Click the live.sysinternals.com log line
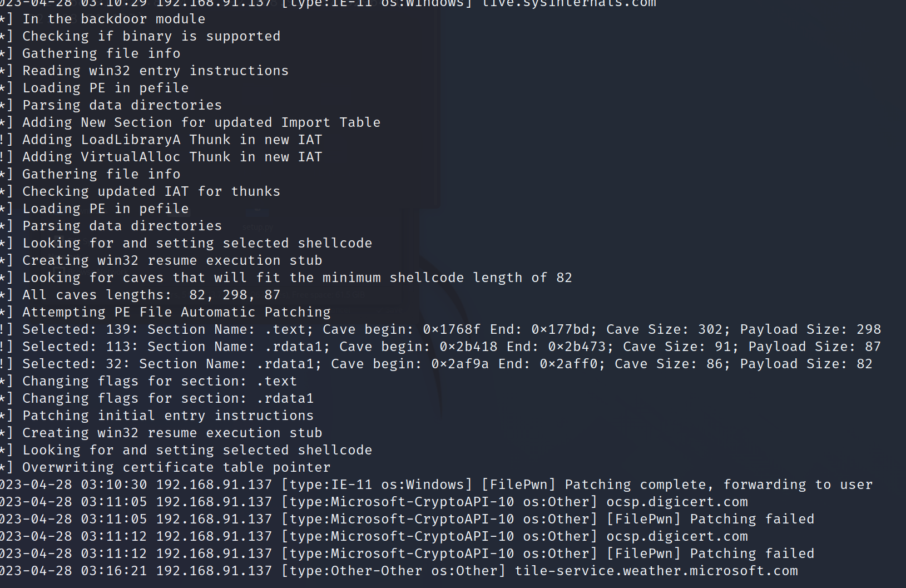The width and height of the screenshot is (906, 588). 328,4
